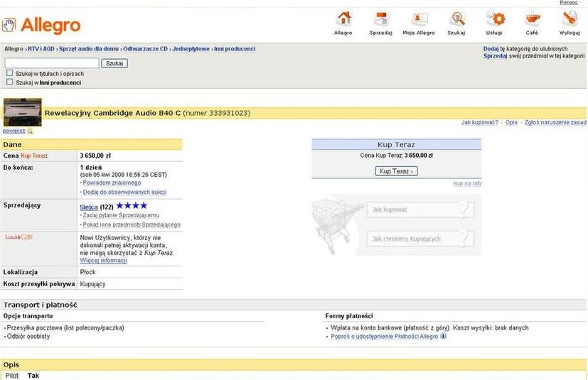
Task: Open 'Więcej informacji' link
Action: tap(104, 261)
